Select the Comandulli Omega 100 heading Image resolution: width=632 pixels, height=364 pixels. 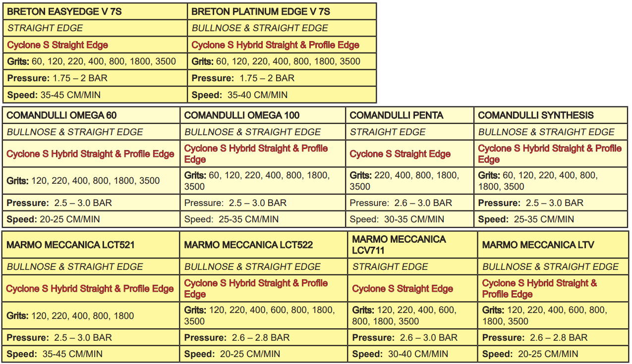242,115
